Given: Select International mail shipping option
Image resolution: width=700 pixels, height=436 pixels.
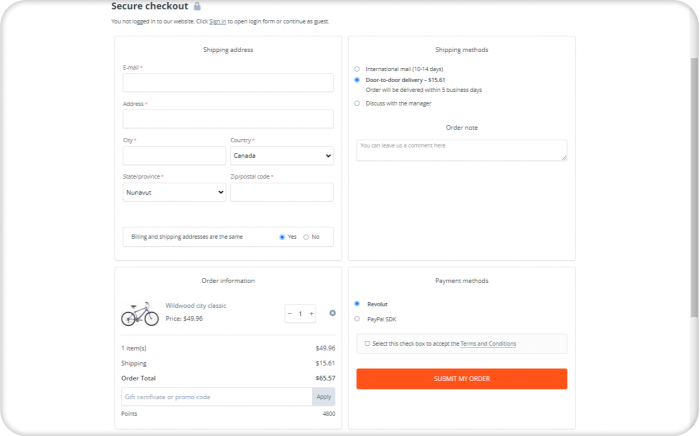Looking at the screenshot, I should (x=357, y=69).
